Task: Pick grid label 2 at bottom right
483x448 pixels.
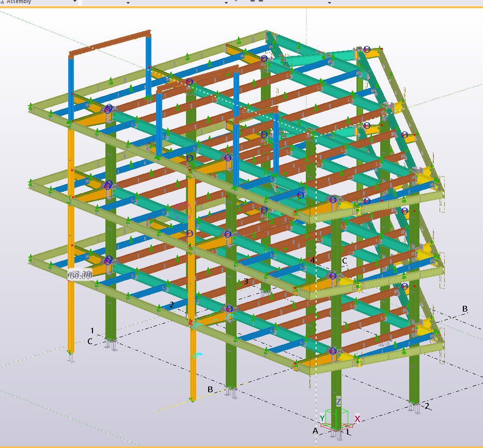Action: pos(427,406)
